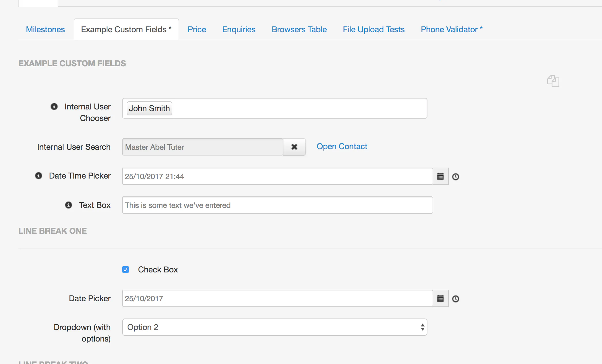The width and height of the screenshot is (602, 364).
Task: Open the time picker next to Date Time Picker
Action: 456,177
